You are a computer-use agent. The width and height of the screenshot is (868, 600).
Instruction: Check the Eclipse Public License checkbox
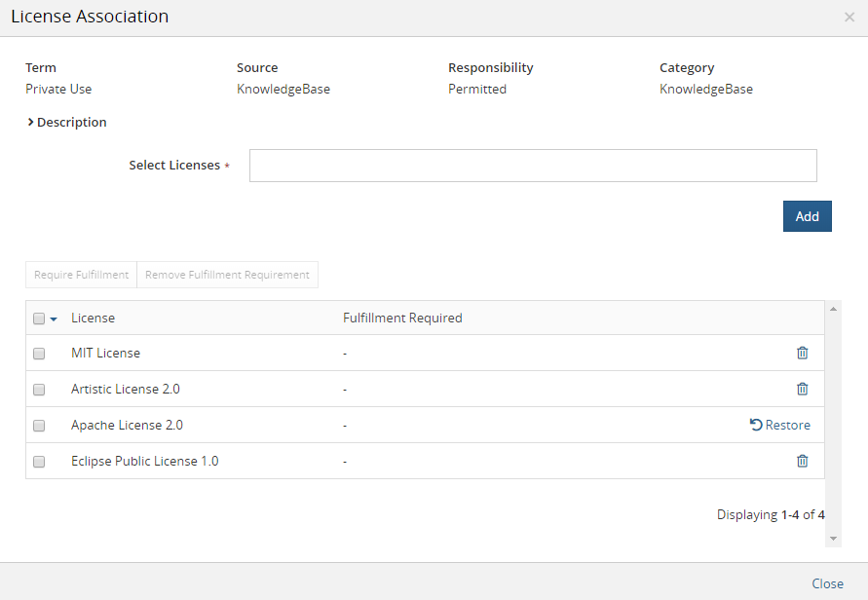[37, 461]
